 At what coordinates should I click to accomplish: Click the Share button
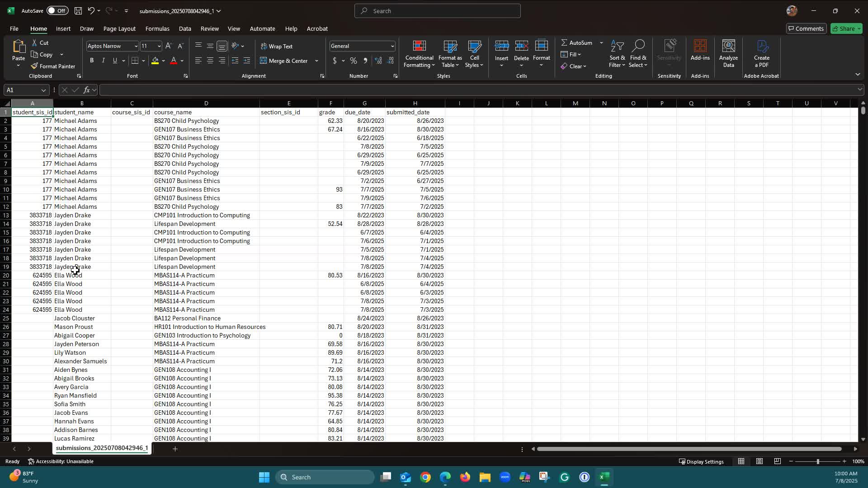[x=847, y=28]
